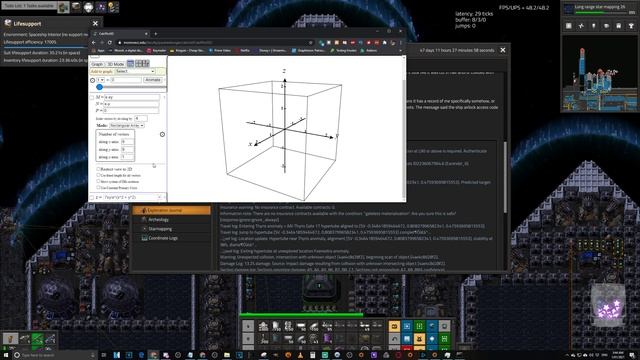Click the z = function input field
This screenshot has width=640, height=360.
[x=131, y=198]
